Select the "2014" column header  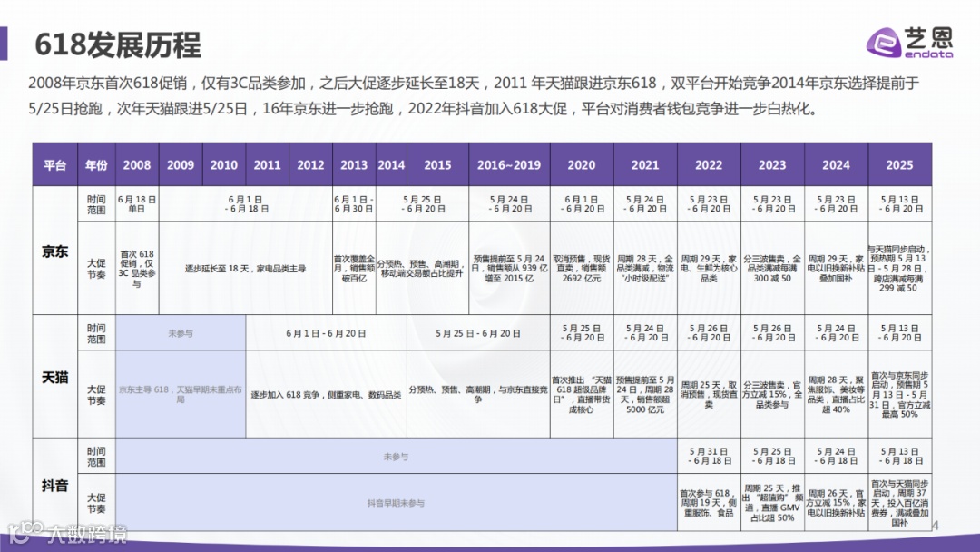click(391, 165)
